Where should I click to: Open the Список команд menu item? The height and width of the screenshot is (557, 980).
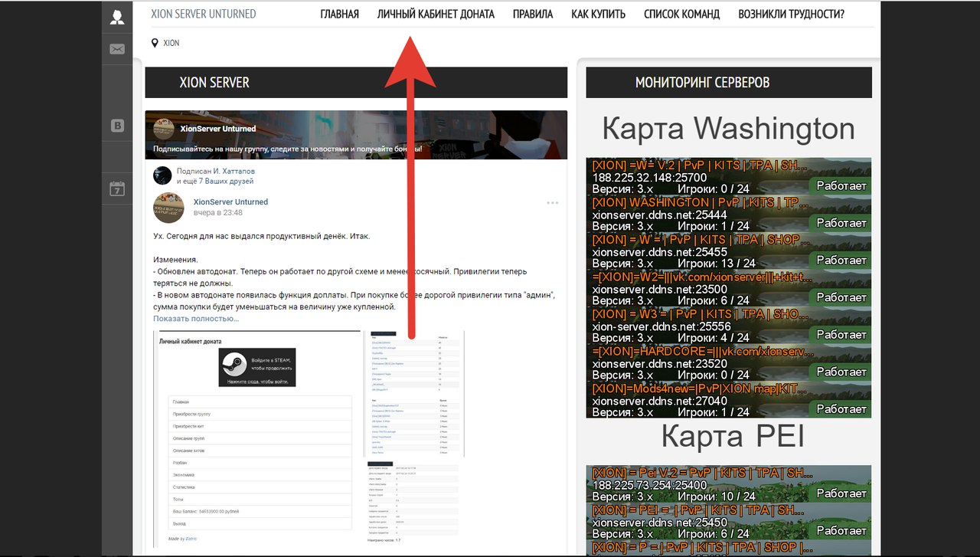coord(681,14)
